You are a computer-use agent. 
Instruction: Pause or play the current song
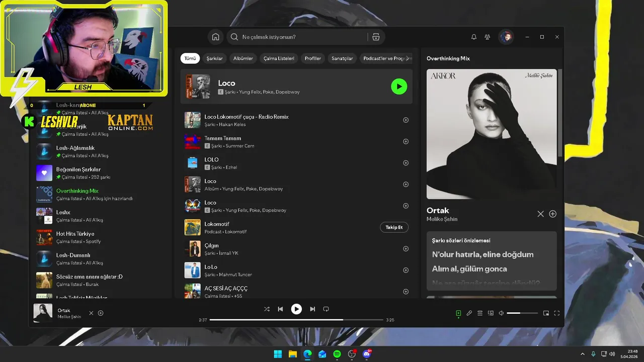point(296,309)
